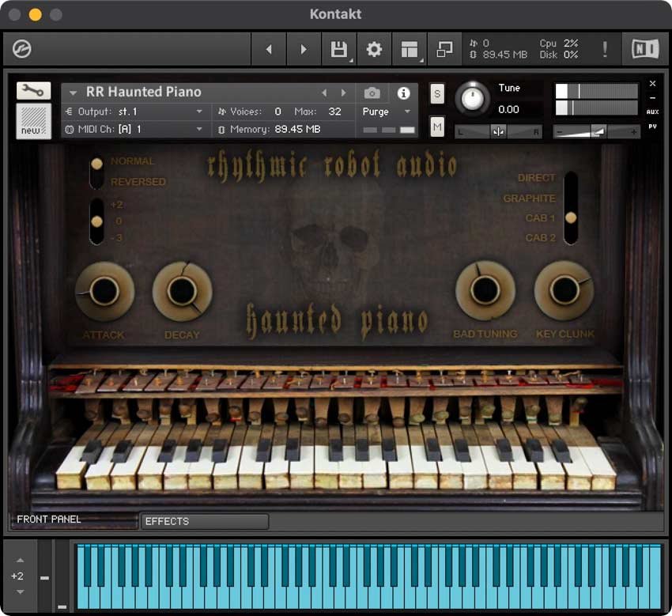
Task: Click the exclamation mark panic button
Action: [x=605, y=49]
